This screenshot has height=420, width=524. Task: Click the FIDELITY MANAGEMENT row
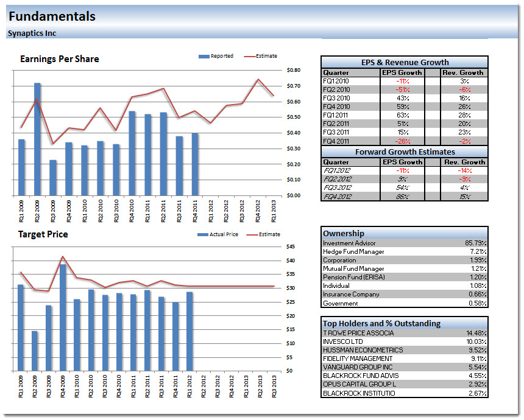[x=405, y=359]
